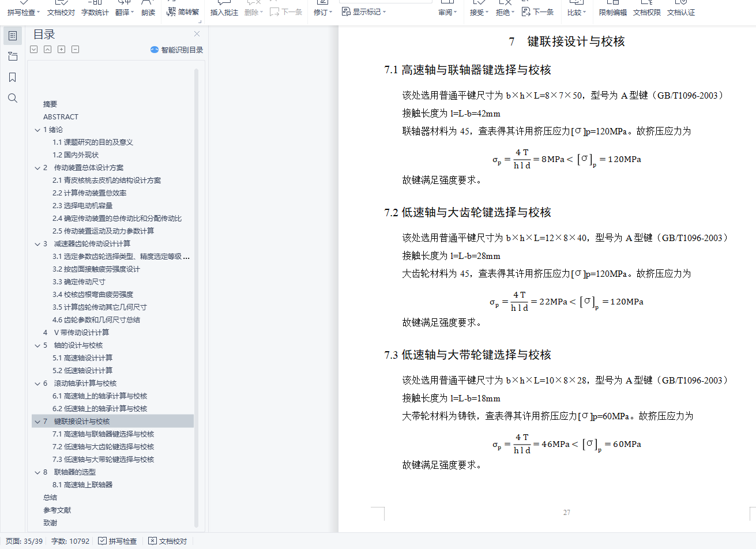Jump to 摘要 in the outline
The height and width of the screenshot is (549, 756).
[x=50, y=104]
